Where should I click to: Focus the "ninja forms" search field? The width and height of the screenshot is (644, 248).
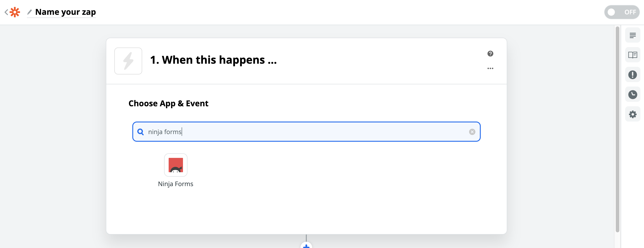pos(300,132)
